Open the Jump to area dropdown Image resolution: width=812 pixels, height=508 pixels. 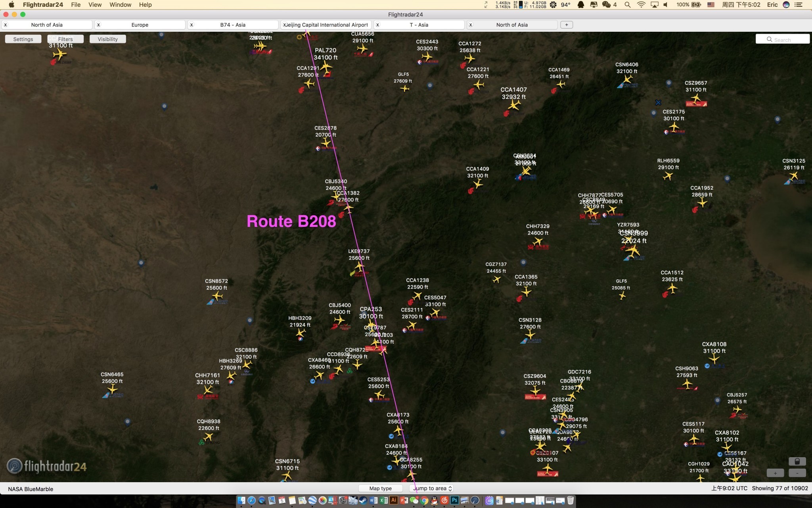(x=431, y=488)
